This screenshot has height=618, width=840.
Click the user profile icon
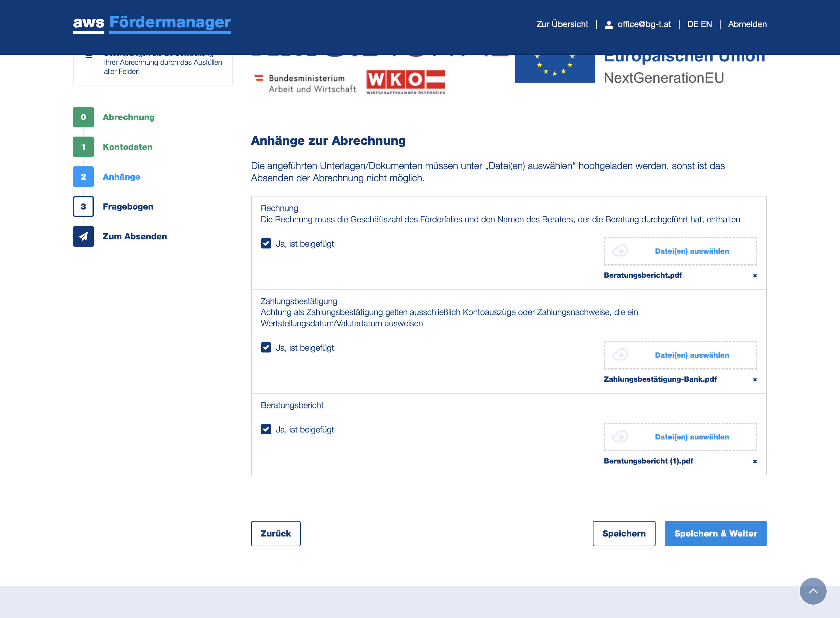coord(609,25)
